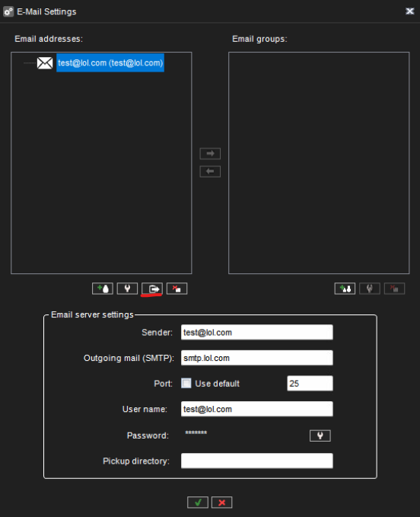420x517 pixels.
Task: Click the Port number field
Action: click(310, 384)
